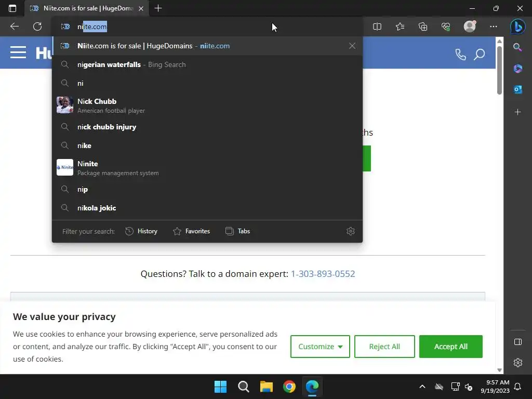Viewport: 532px width, 399px height.
Task: Open Favorites star list icon
Action: (400, 26)
